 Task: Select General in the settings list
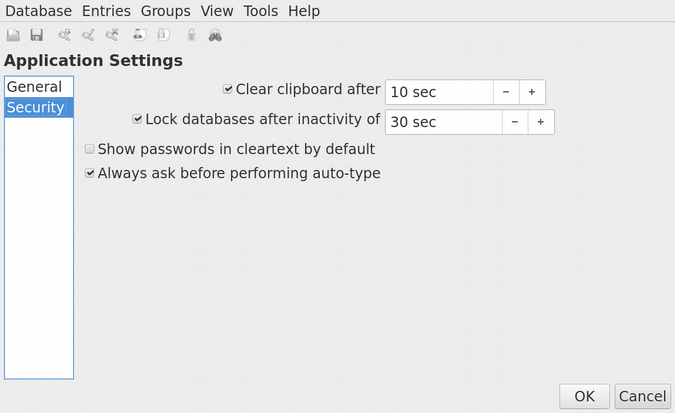pyautogui.click(x=34, y=87)
